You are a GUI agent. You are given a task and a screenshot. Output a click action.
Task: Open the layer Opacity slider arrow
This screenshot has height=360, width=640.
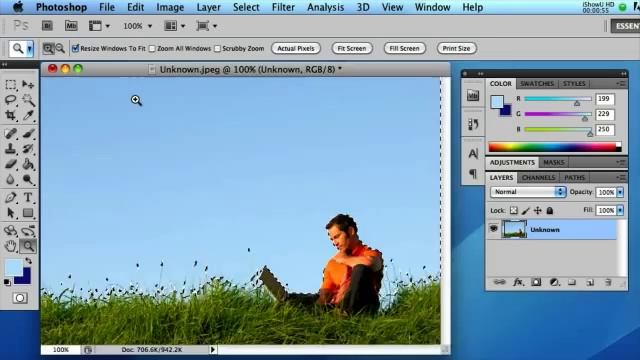[x=620, y=192]
